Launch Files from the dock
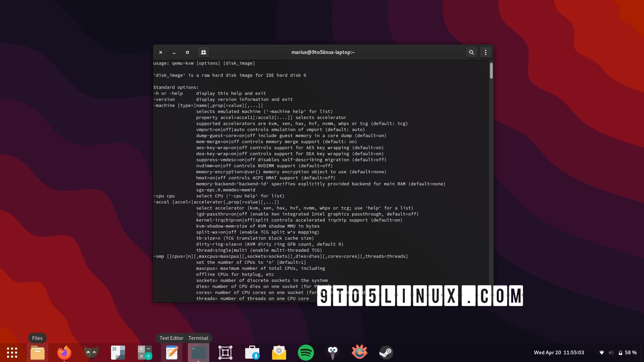This screenshot has height=362, width=644. pyautogui.click(x=38, y=353)
